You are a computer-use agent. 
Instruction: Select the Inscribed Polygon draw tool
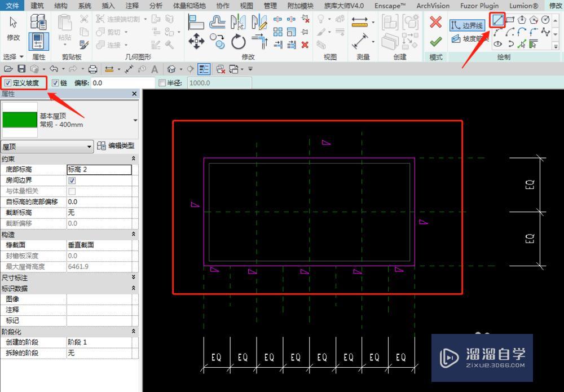point(522,20)
